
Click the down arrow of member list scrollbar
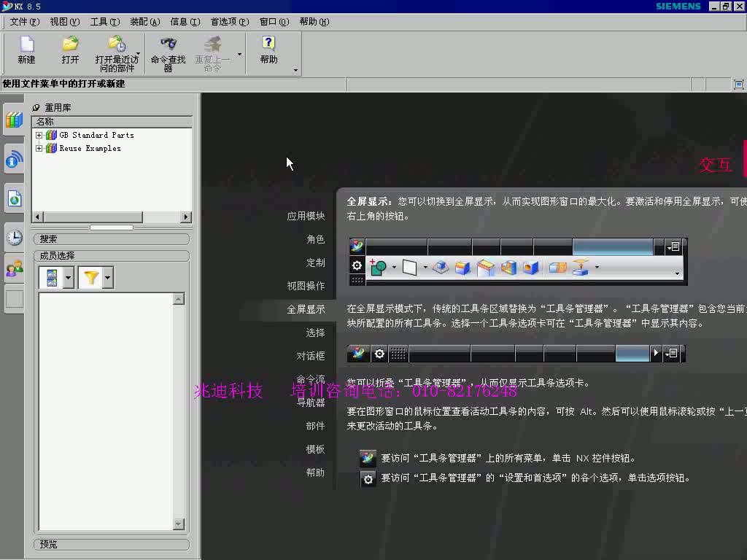coord(179,524)
